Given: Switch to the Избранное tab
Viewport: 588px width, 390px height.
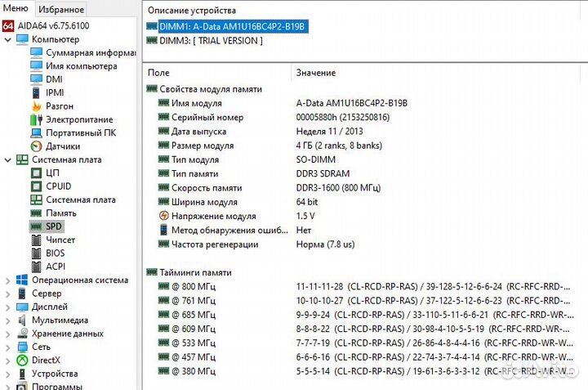Looking at the screenshot, I should point(61,9).
